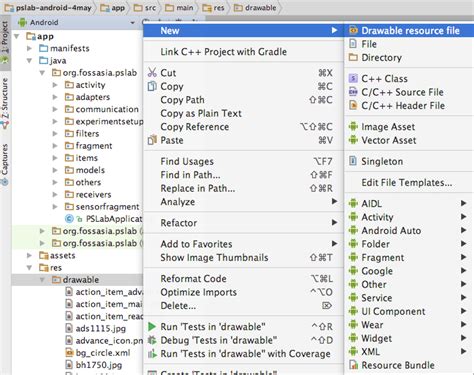The height and width of the screenshot is (375, 474).
Task: Click the scissors Cut icon
Action: (x=152, y=73)
